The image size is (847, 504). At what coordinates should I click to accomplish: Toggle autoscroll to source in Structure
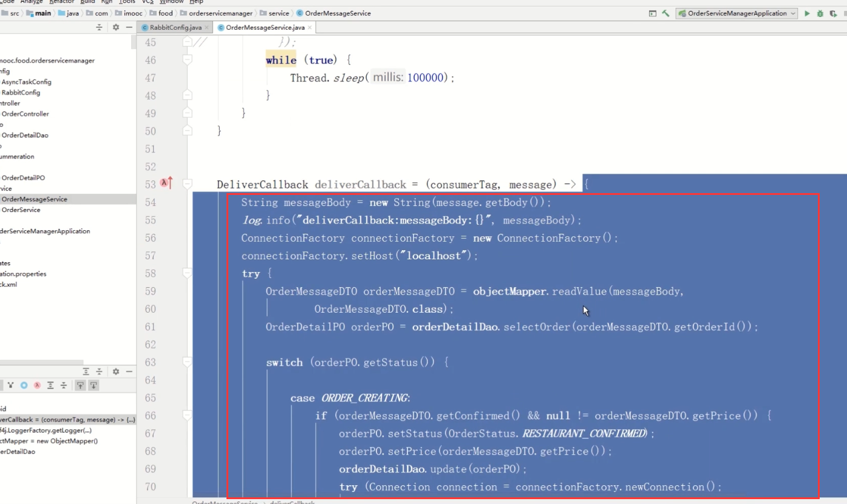[x=80, y=386]
